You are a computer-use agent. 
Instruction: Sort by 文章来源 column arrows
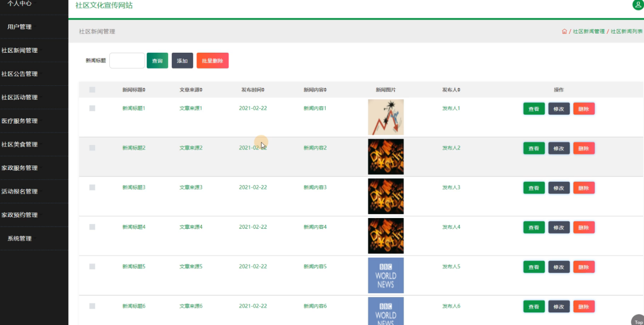tap(201, 90)
